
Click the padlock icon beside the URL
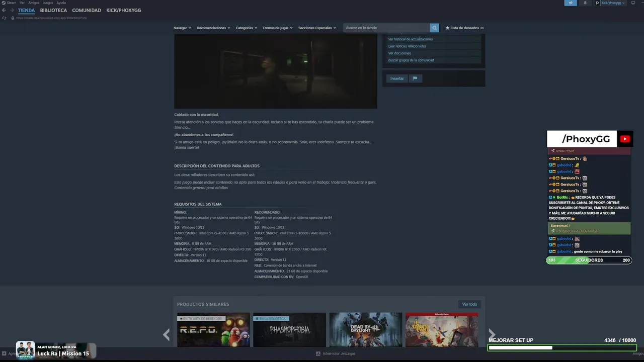[12, 18]
